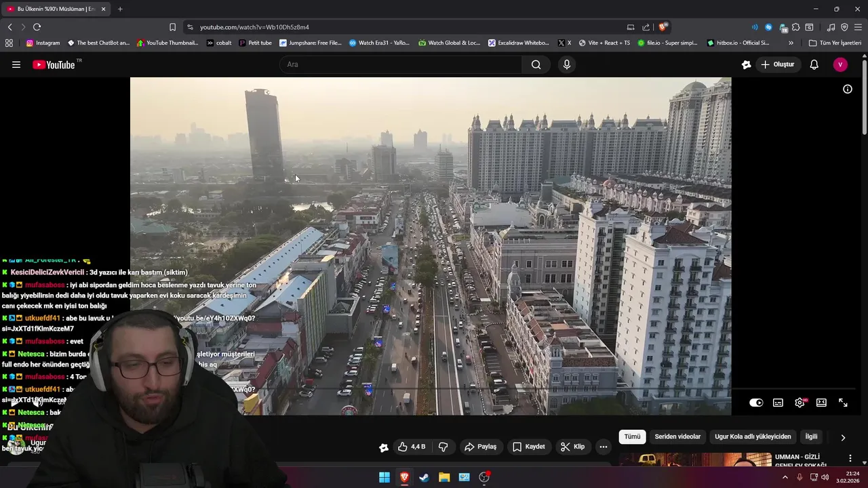Click the browser address bar URL
868x488 pixels.
[x=254, y=27]
